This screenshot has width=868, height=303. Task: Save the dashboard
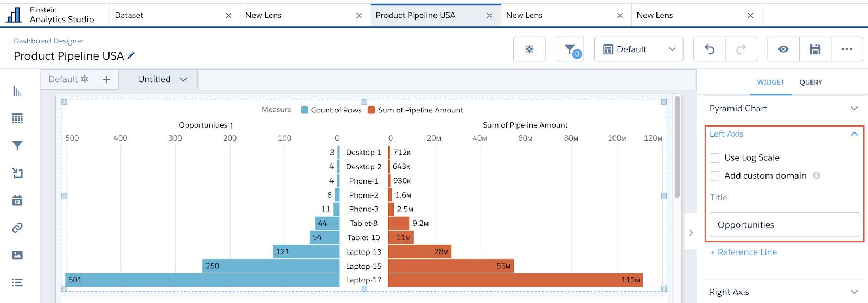coord(815,49)
